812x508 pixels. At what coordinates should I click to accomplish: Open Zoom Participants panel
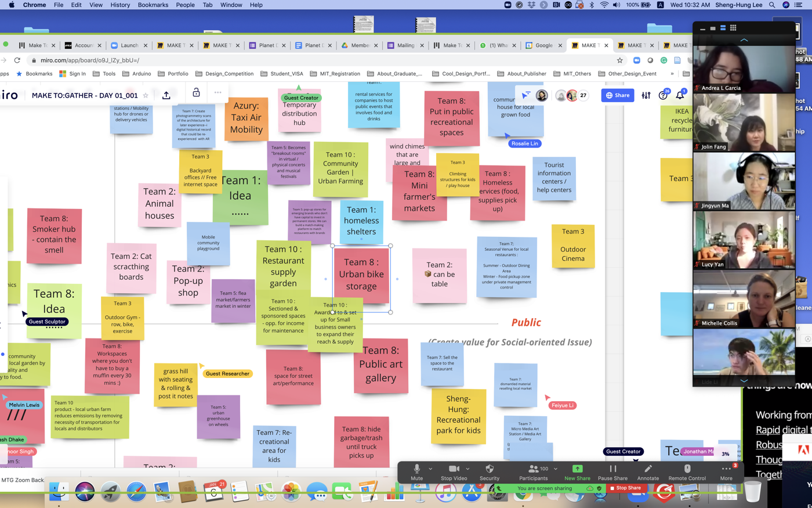533,472
